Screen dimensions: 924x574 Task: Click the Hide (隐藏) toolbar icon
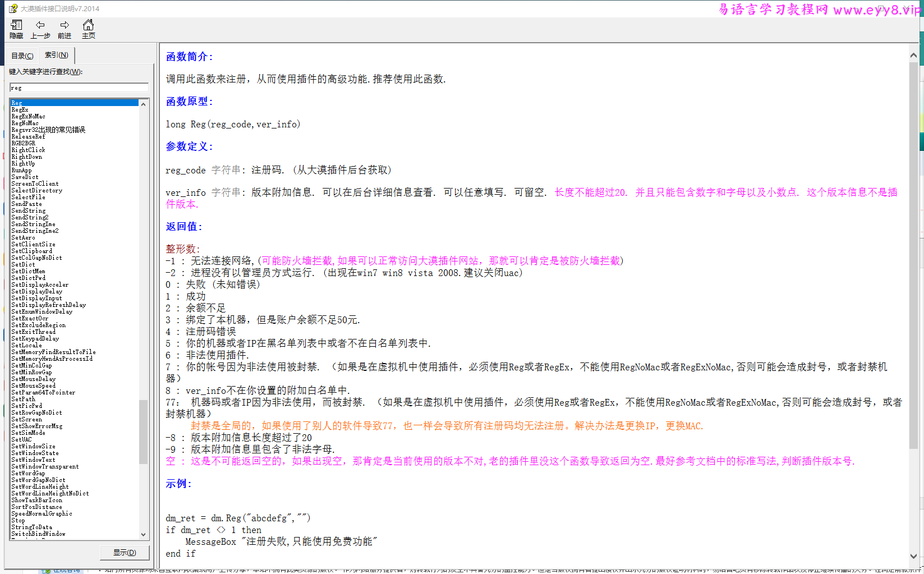click(x=16, y=29)
